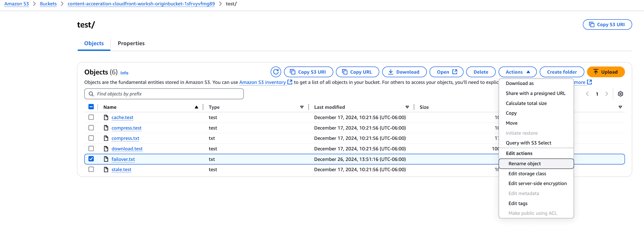Sort by the Last modified column arrow

[407, 107]
